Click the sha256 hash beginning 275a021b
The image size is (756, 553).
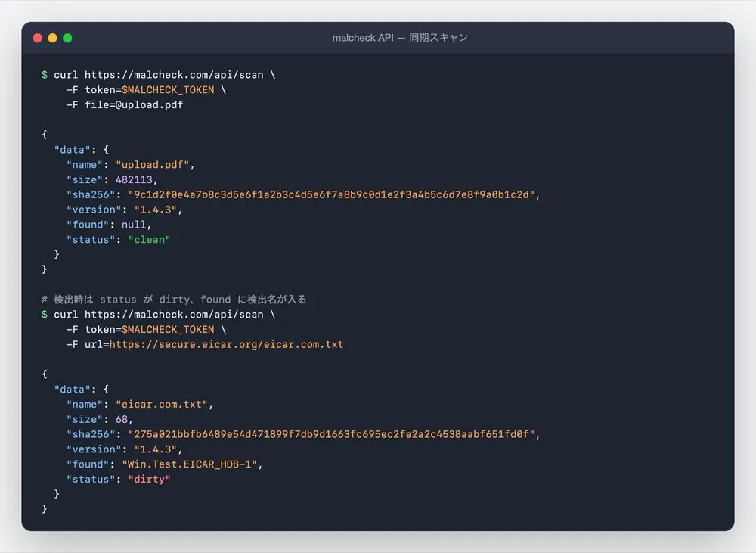(331, 434)
